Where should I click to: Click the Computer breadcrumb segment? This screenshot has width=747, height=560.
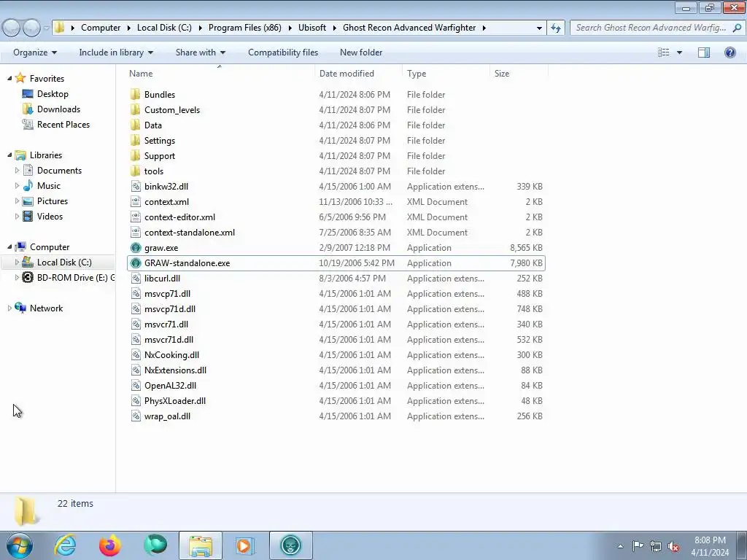coord(101,28)
